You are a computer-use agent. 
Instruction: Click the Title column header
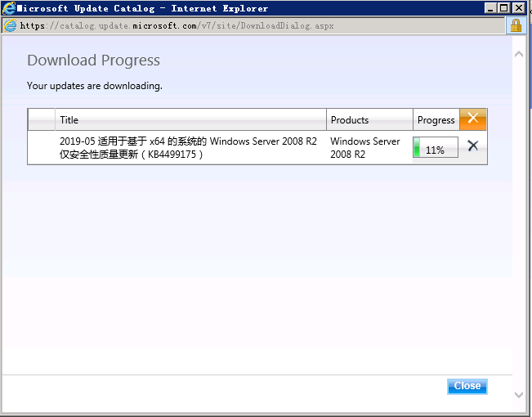point(190,120)
